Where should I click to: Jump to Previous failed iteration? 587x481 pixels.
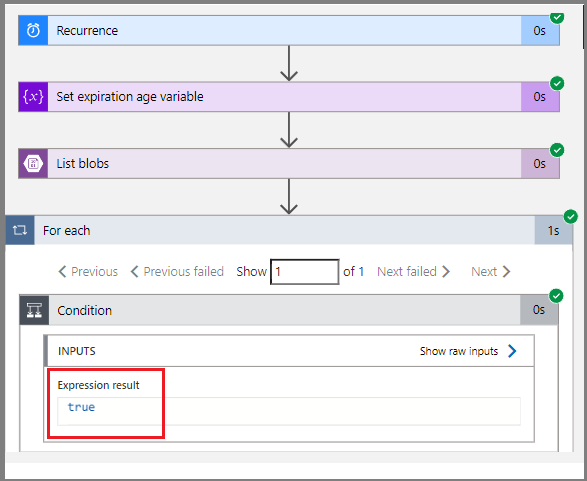177,271
